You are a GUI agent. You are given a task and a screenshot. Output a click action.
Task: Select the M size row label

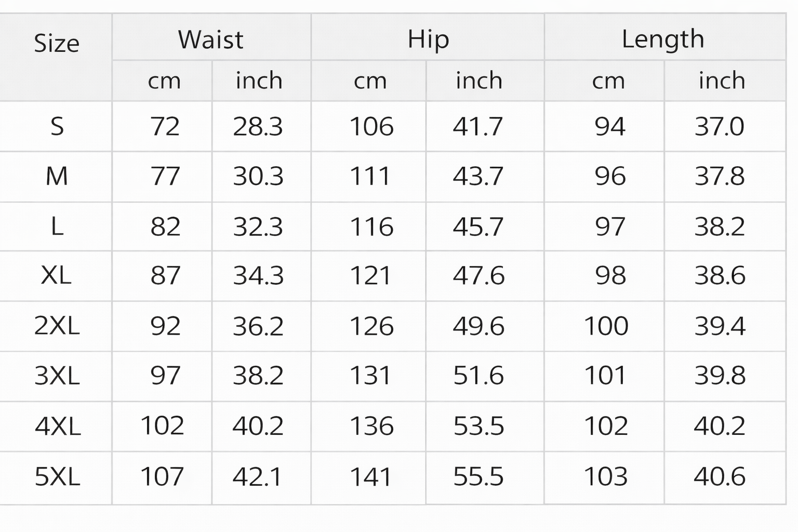(57, 177)
